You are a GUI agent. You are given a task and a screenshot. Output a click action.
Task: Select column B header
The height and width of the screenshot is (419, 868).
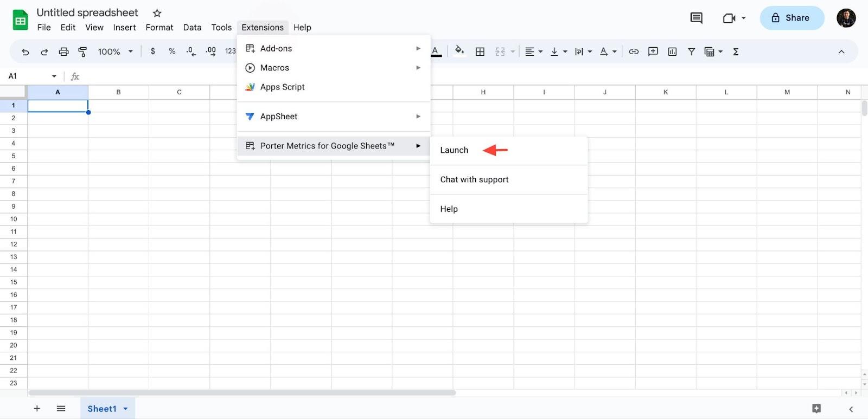point(118,92)
